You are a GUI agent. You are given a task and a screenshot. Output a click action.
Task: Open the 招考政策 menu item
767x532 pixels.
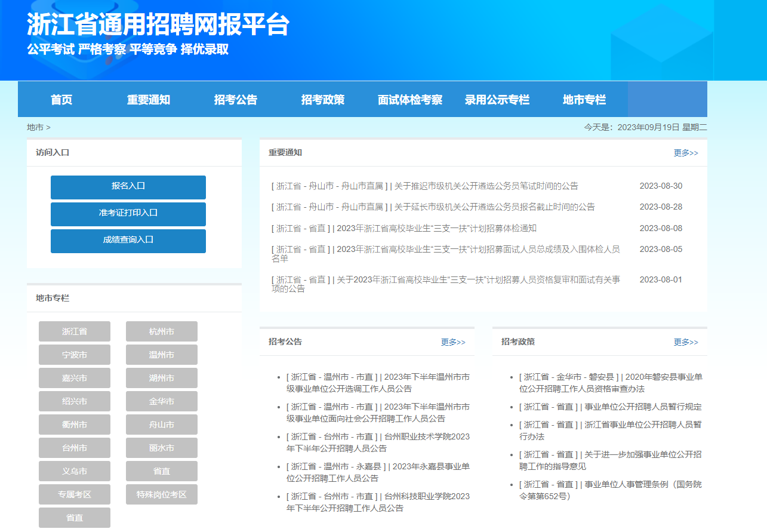[323, 99]
